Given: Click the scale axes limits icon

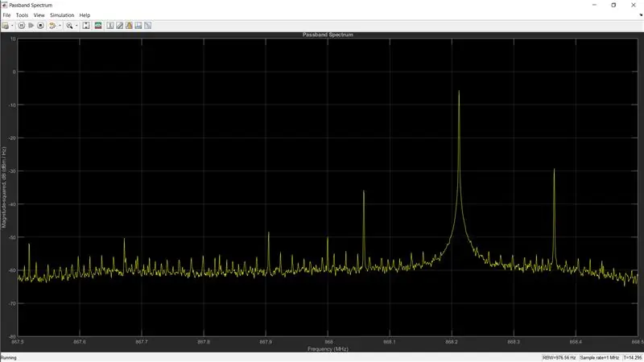Looking at the screenshot, I should click(x=86, y=26).
